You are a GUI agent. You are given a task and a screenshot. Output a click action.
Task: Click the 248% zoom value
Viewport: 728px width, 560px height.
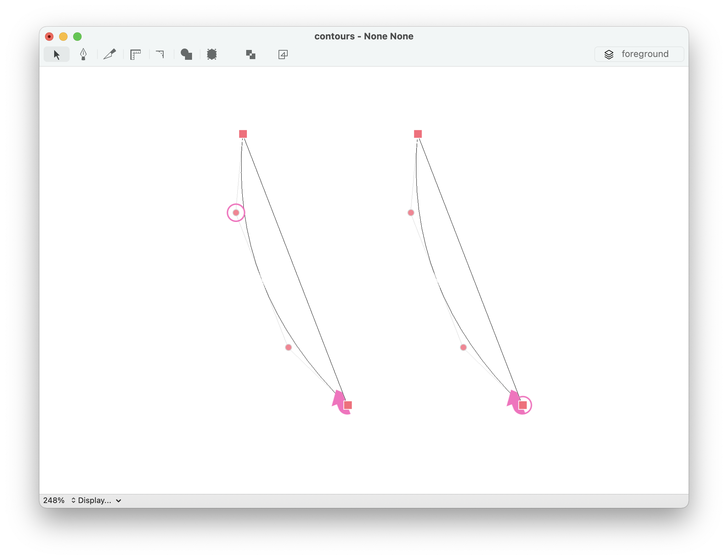coord(54,501)
